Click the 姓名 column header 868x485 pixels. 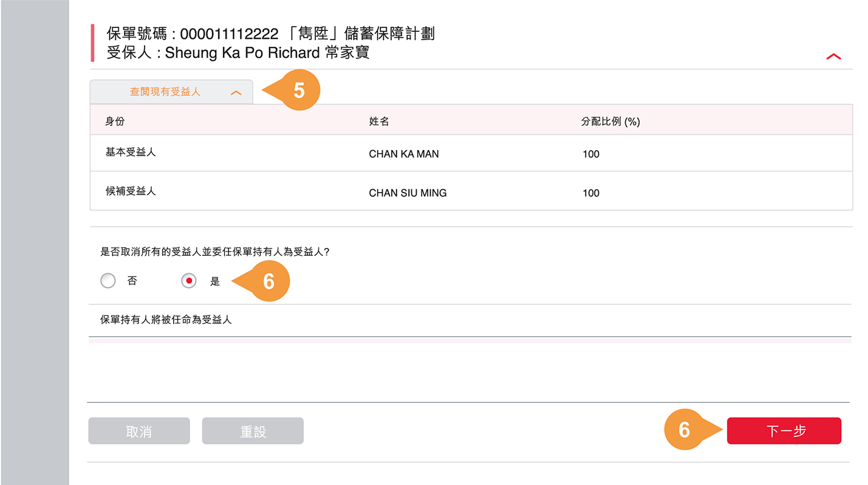click(x=379, y=122)
